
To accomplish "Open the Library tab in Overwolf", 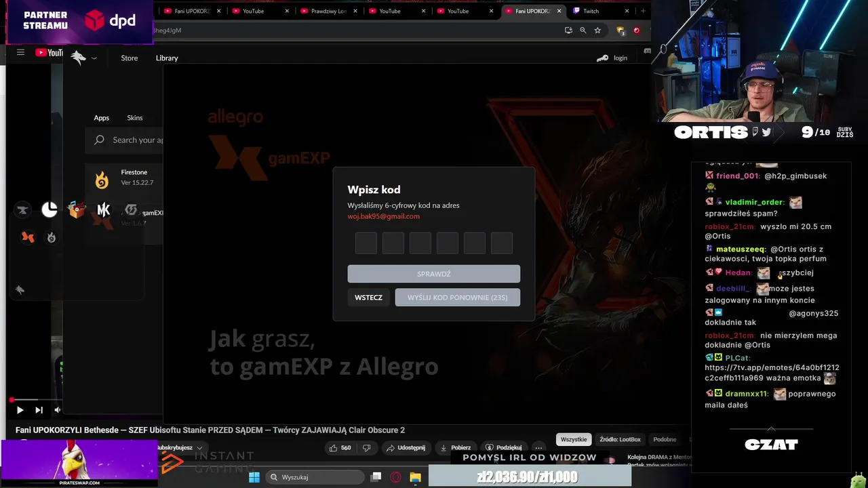I will tap(167, 58).
